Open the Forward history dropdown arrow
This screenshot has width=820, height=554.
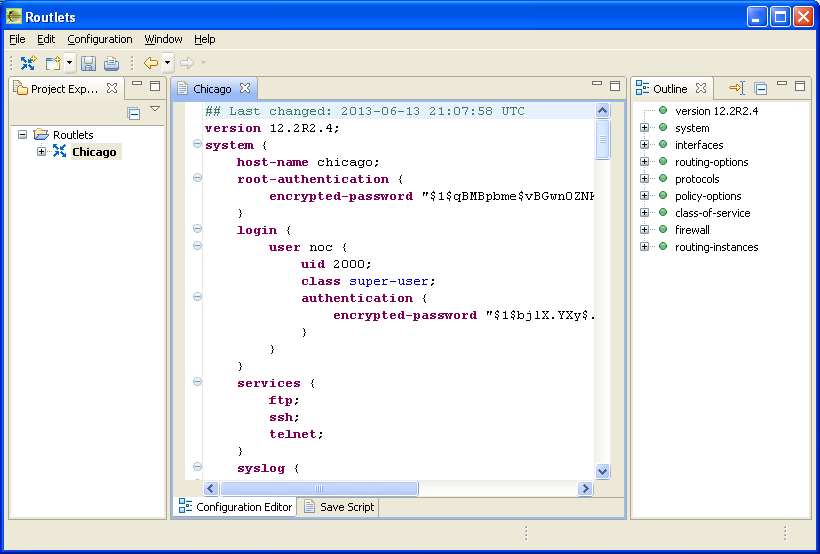tap(203, 63)
